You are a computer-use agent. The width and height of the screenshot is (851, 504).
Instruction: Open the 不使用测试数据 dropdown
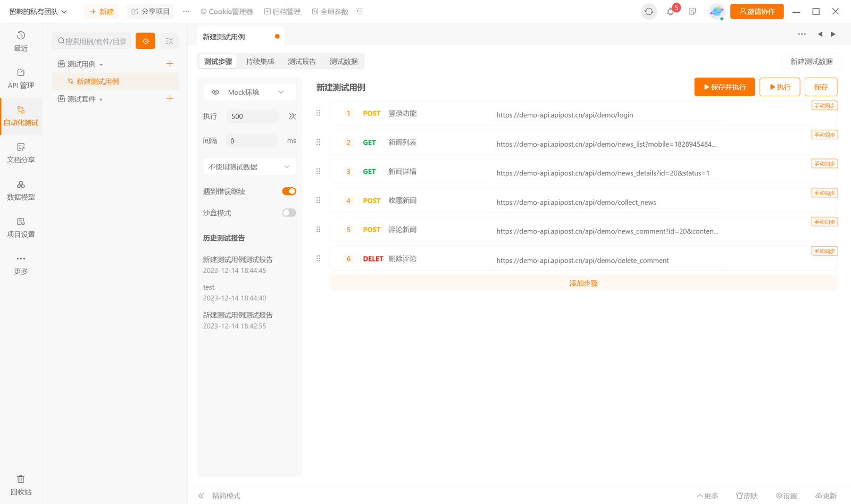coord(249,166)
